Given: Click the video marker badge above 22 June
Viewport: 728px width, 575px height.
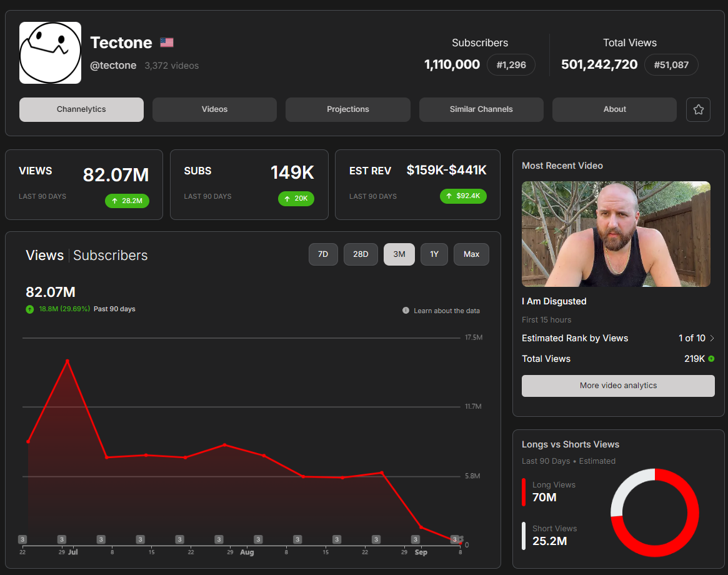Looking at the screenshot, I should click(22, 539).
